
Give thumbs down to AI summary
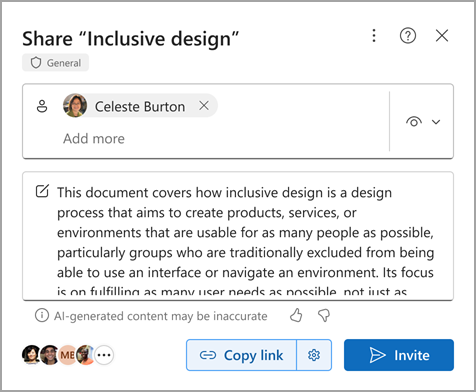324,315
